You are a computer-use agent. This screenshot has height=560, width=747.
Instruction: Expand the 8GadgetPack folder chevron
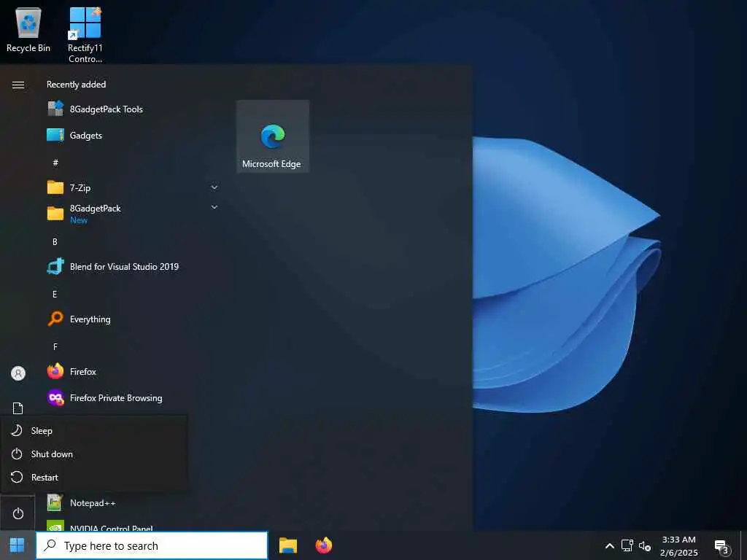tap(214, 207)
